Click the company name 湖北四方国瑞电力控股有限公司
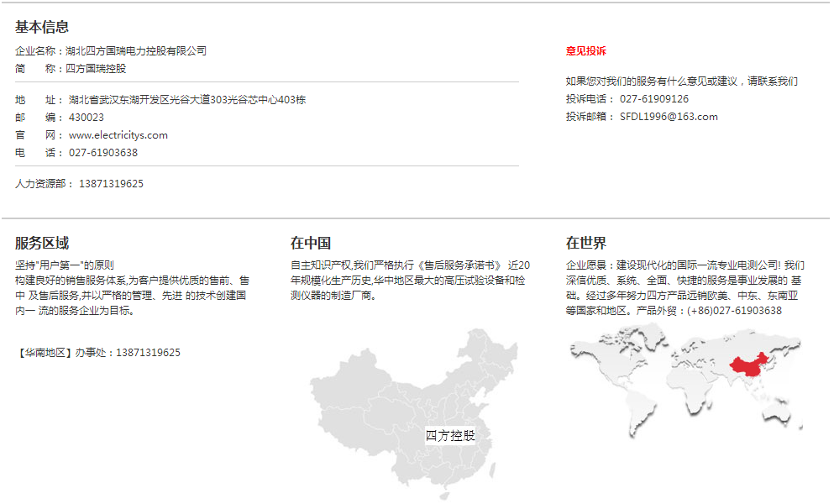834x504 pixels. [136, 51]
